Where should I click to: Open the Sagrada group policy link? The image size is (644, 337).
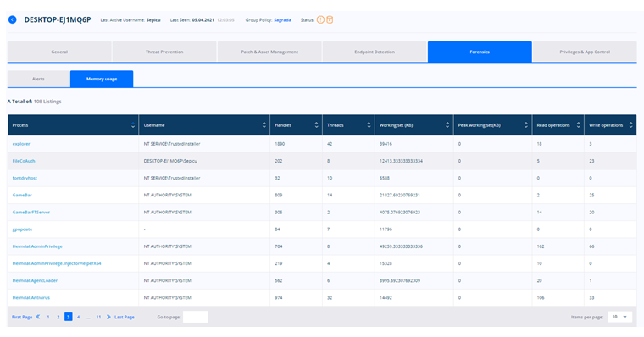pyautogui.click(x=282, y=19)
